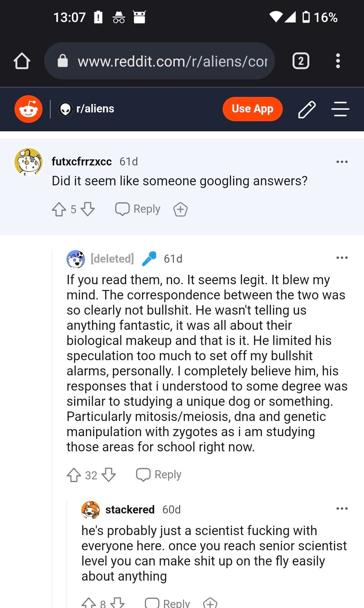Open the create post pencil icon
Screen dimensions: 364x608
coord(307,109)
